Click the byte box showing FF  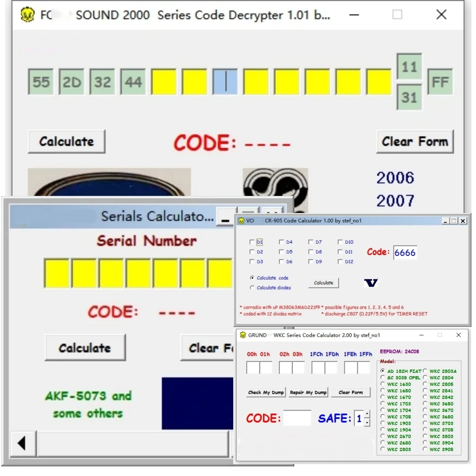click(440, 82)
